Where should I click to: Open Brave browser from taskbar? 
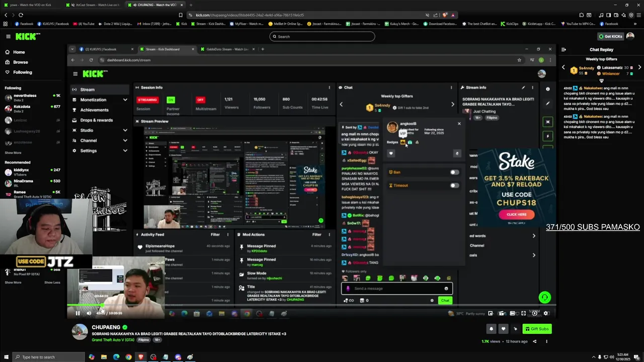point(141,357)
